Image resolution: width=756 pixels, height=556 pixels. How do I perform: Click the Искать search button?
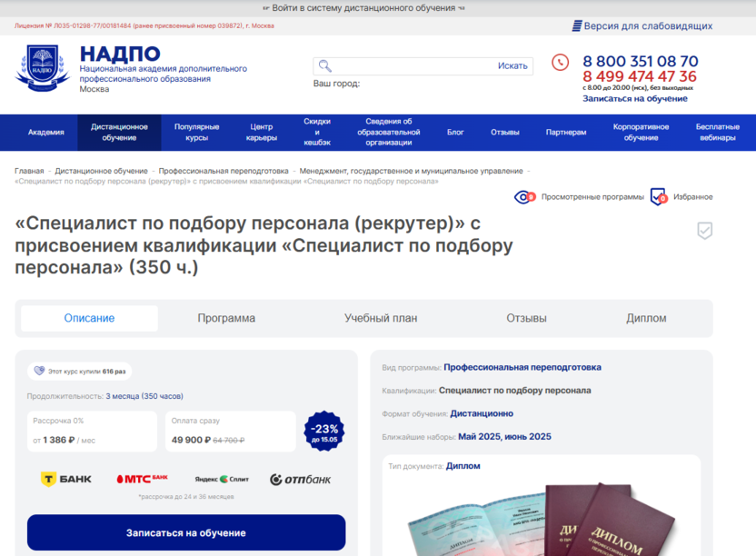point(512,66)
